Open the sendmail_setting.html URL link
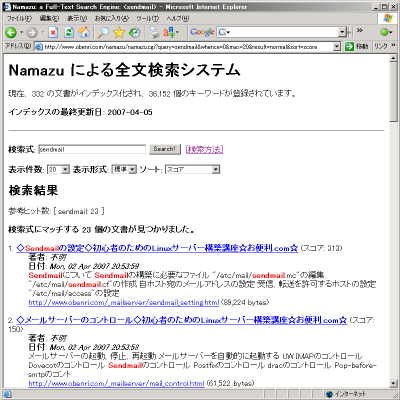The height and width of the screenshot is (400, 400). (124, 302)
